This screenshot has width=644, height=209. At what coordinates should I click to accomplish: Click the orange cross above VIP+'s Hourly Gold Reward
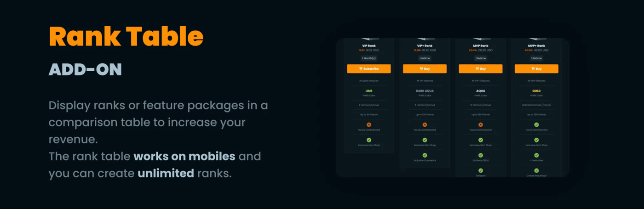point(425,124)
